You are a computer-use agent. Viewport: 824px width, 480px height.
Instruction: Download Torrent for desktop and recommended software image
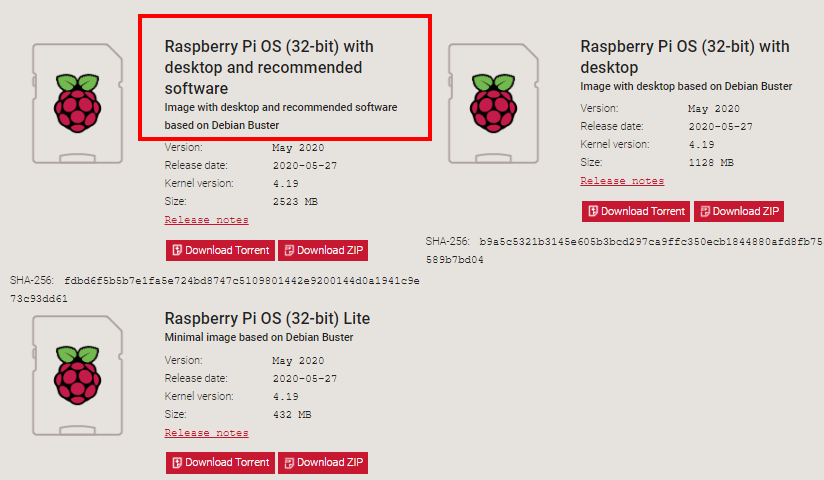[x=220, y=250]
